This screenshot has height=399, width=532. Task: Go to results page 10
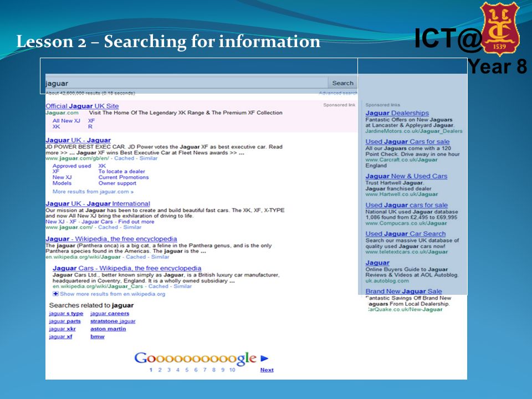(x=232, y=370)
